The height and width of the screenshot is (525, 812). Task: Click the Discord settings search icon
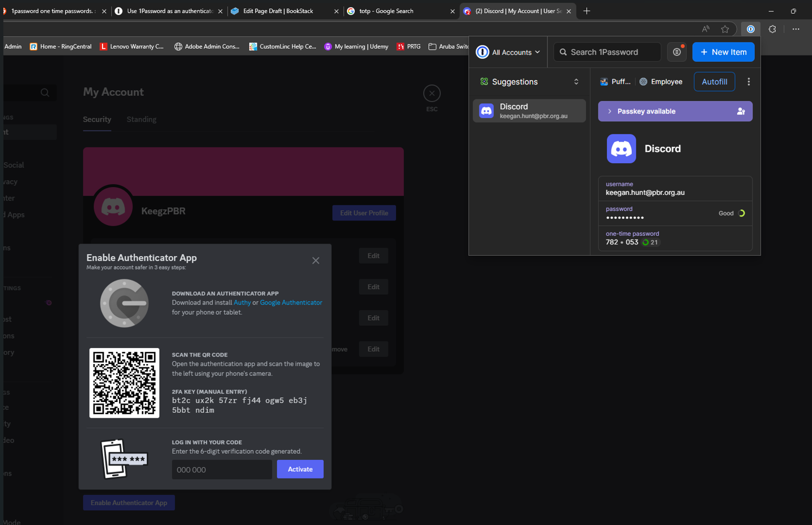(x=45, y=93)
